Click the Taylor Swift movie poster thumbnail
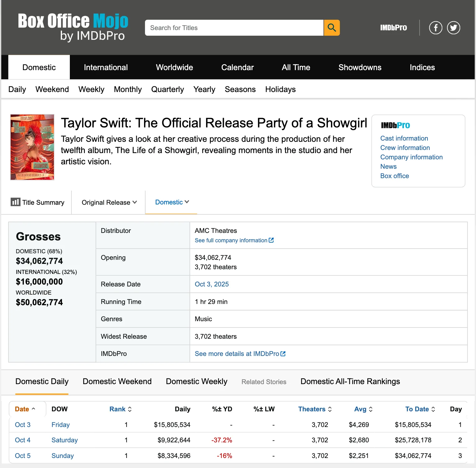The height and width of the screenshot is (468, 476). (x=32, y=147)
